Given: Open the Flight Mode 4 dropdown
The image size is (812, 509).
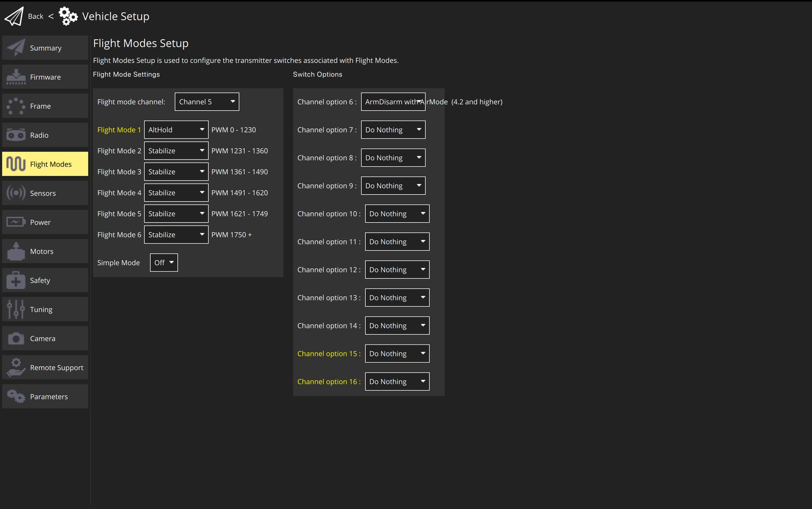Looking at the screenshot, I should click(176, 193).
